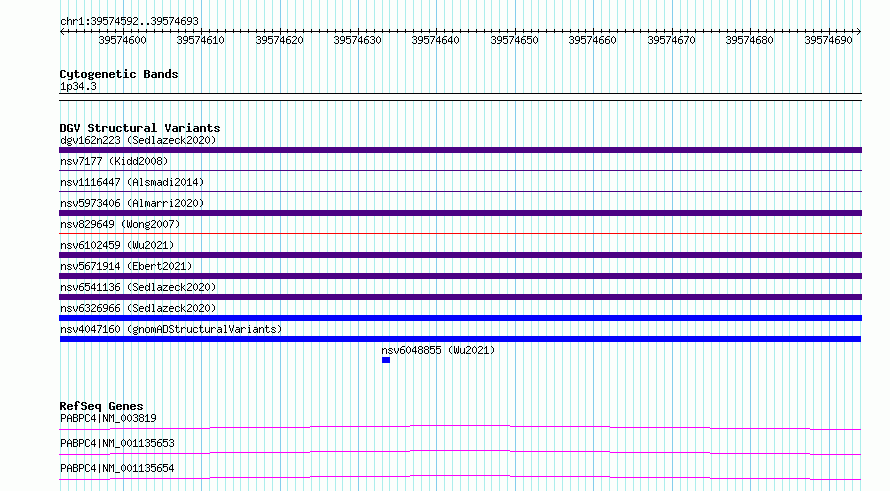Viewport: 890px width, 491px height.
Task: Click ruler tick label 39574620
Action: 279,40
